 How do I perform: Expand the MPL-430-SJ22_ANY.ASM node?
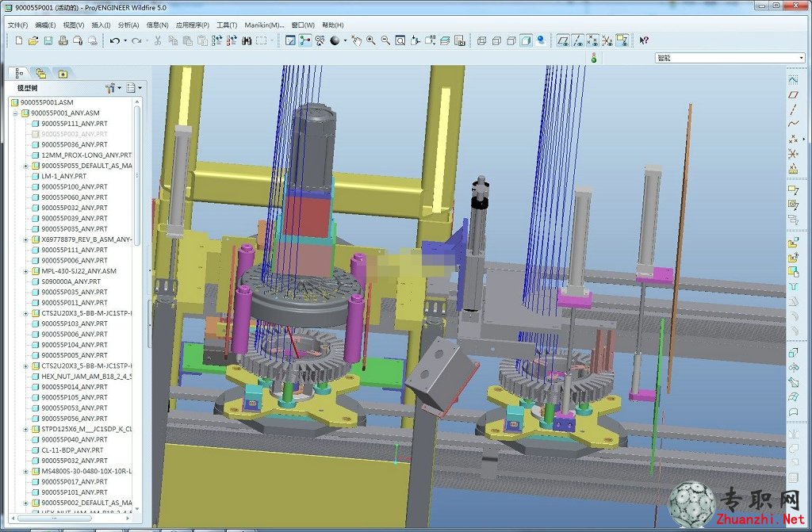(25, 271)
